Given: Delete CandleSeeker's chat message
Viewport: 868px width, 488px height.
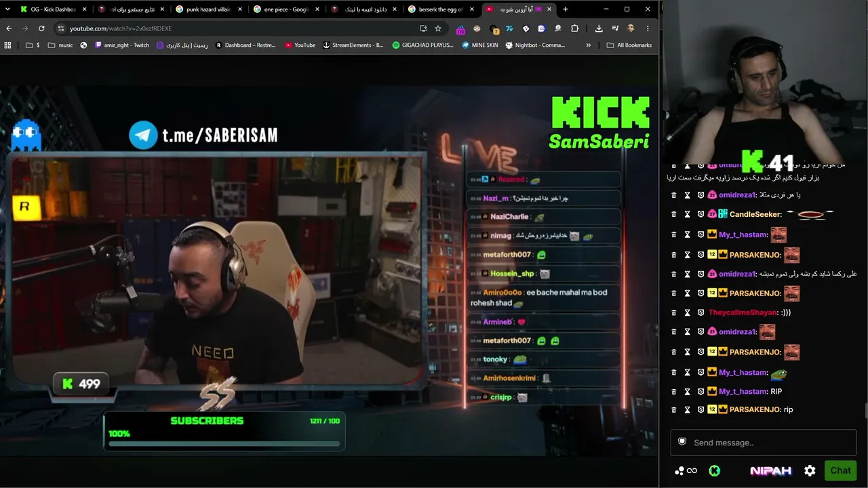Looking at the screenshot, I should click(673, 214).
